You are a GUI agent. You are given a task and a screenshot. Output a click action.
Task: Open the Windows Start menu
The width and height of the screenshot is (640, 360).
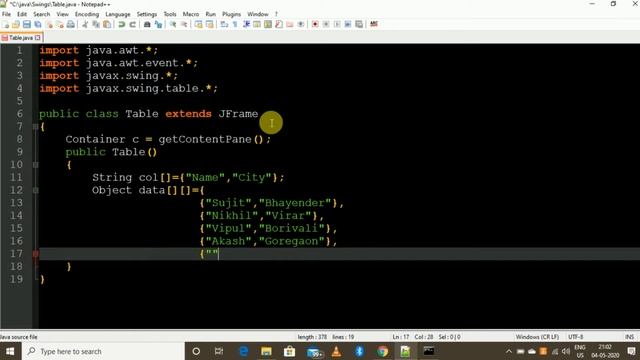coord(10,351)
